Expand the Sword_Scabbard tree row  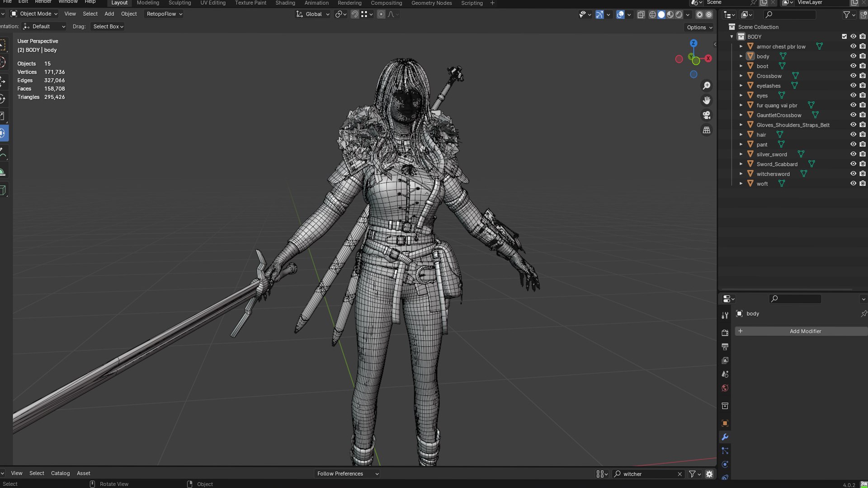pyautogui.click(x=741, y=164)
